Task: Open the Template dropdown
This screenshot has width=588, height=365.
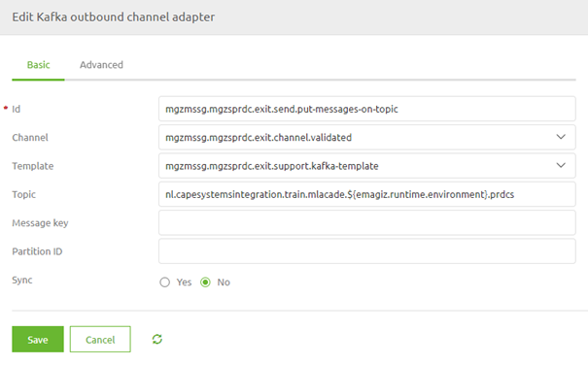Action: (x=366, y=166)
